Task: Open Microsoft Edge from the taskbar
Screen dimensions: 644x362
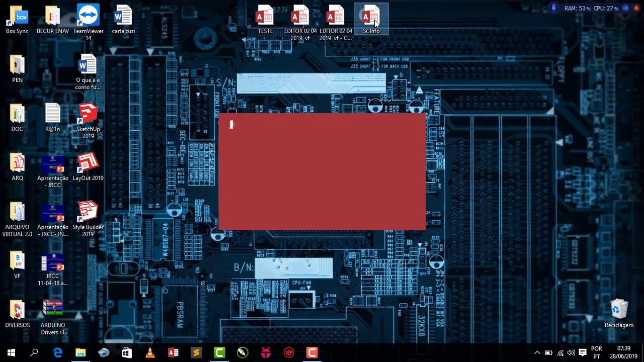Action: pos(57,353)
